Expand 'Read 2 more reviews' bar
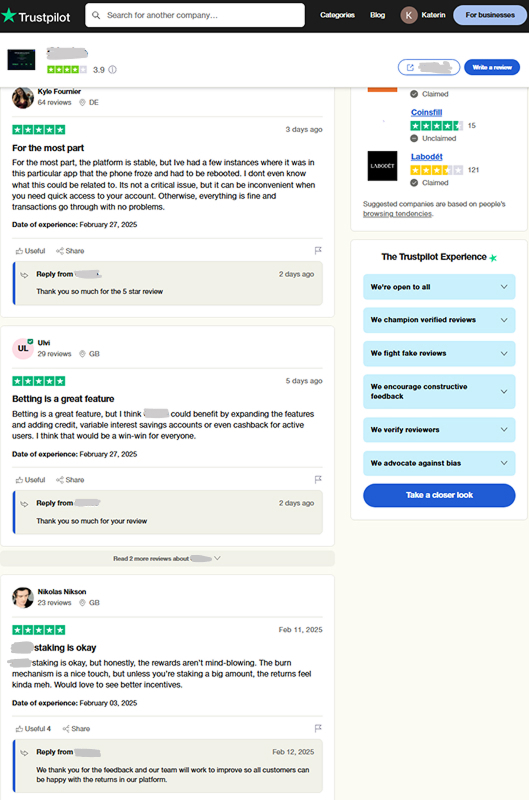 pyautogui.click(x=167, y=559)
